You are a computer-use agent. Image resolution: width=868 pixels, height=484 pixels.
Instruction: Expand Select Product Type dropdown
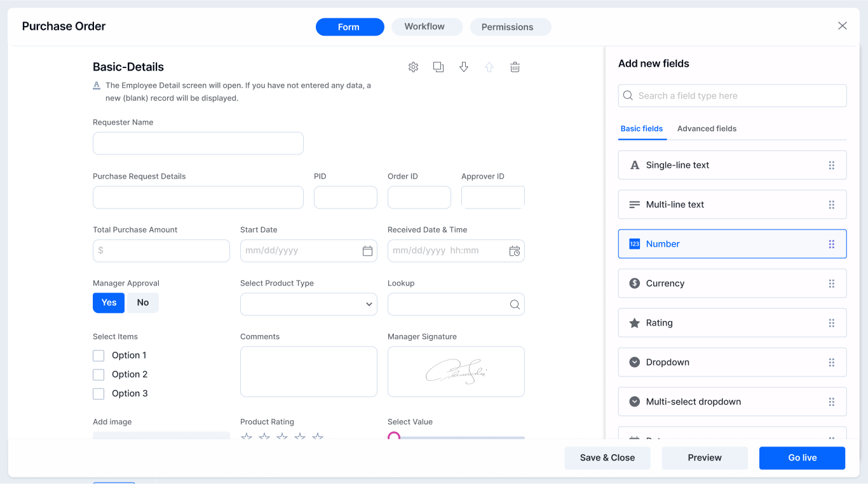pos(309,304)
